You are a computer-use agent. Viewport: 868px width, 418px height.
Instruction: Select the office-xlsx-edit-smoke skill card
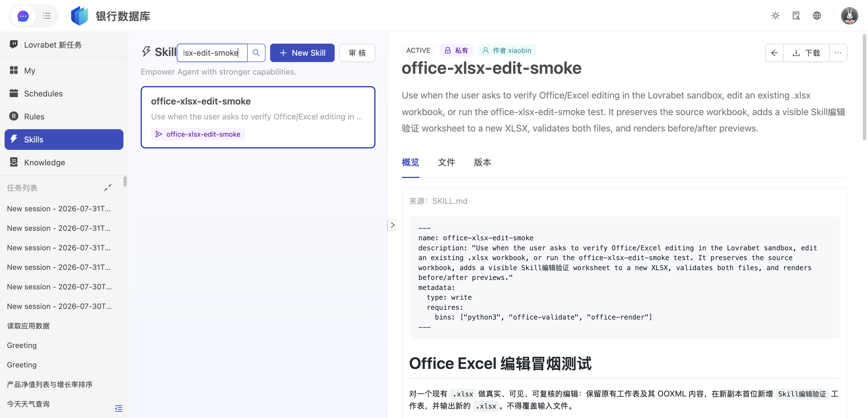point(258,117)
